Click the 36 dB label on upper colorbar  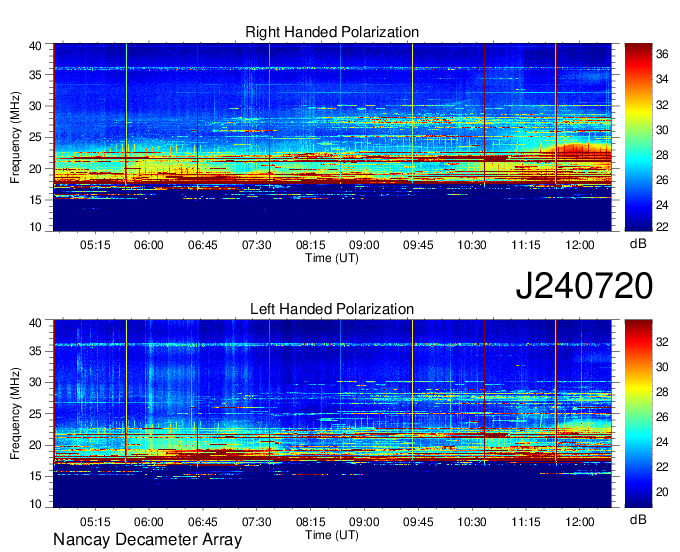[x=662, y=54]
